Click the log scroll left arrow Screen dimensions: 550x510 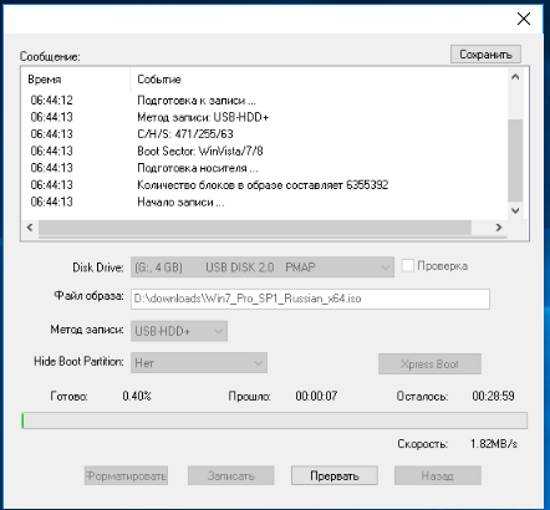pos(30,227)
